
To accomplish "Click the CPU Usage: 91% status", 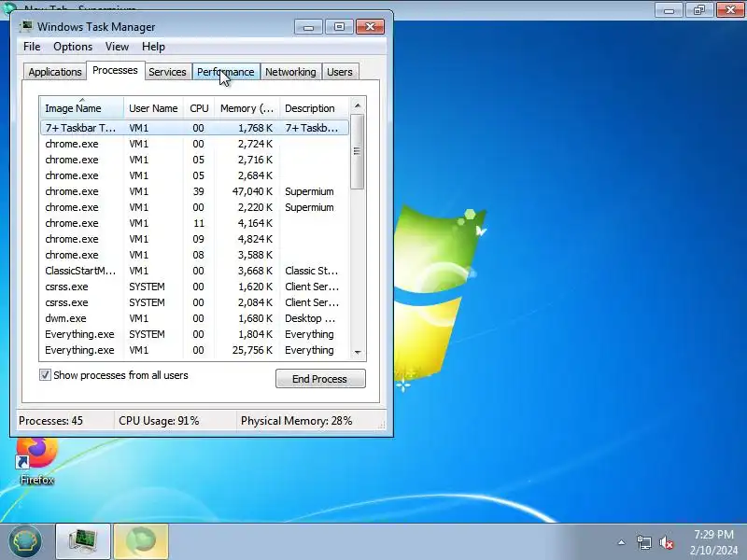I will (x=175, y=421).
